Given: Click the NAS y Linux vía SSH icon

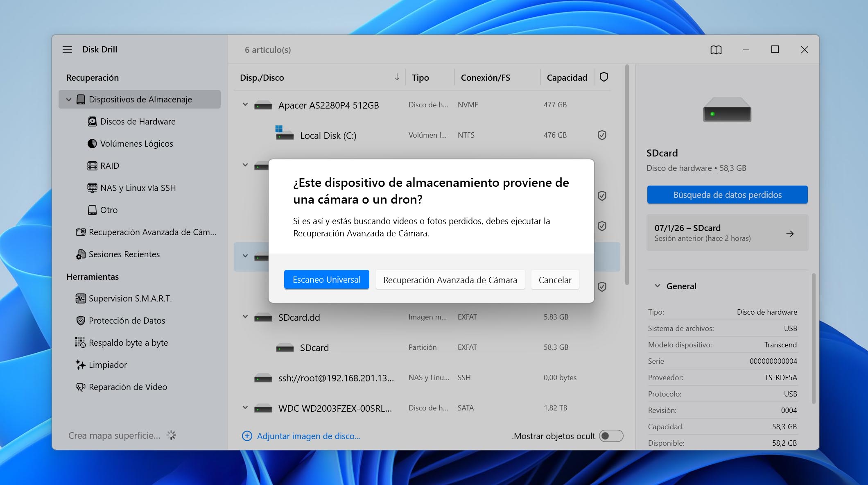Looking at the screenshot, I should tap(93, 188).
